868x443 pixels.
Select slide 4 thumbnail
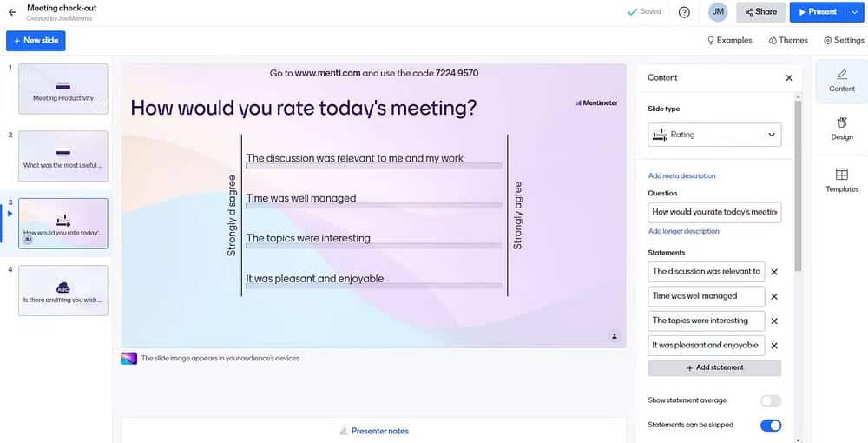(x=63, y=290)
